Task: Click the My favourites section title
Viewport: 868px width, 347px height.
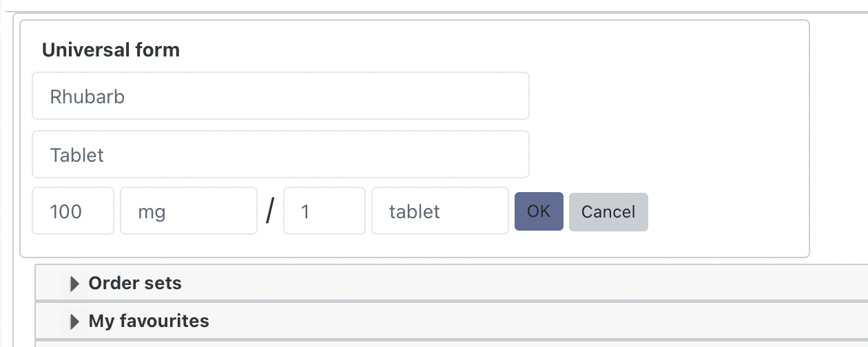Action: pos(149,321)
